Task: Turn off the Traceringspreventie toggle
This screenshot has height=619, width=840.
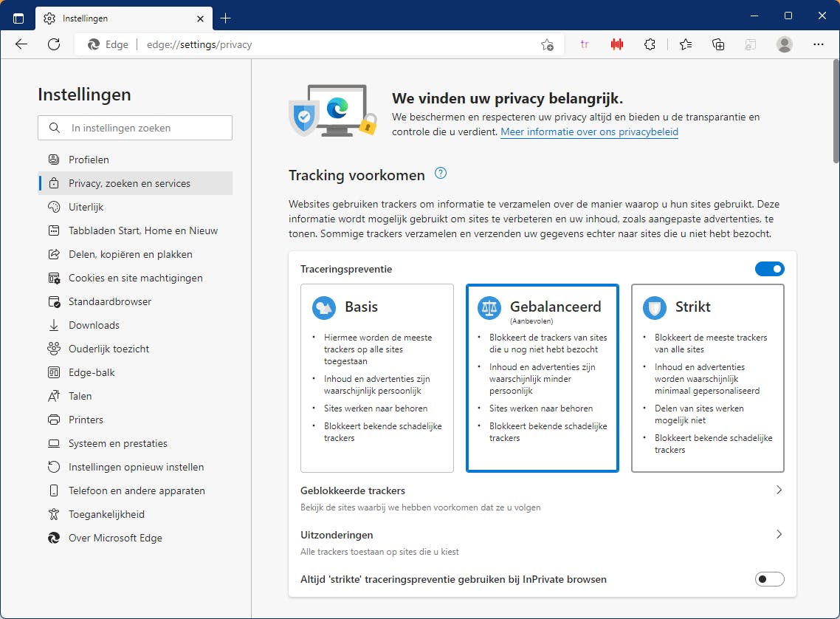Action: [769, 269]
